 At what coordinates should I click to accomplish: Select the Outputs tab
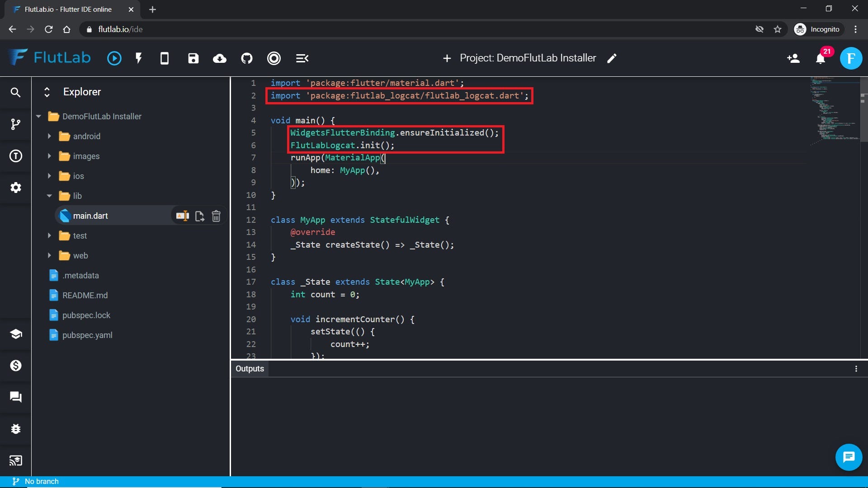[x=250, y=368]
